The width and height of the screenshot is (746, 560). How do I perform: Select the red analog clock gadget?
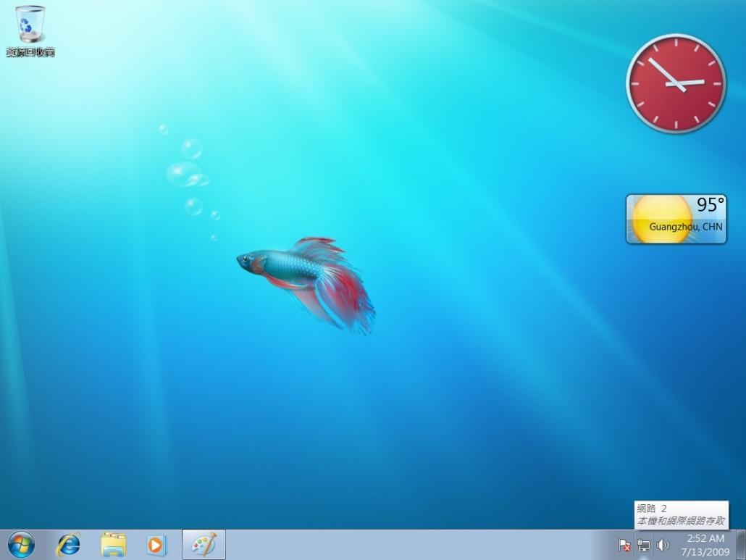pyautogui.click(x=675, y=83)
